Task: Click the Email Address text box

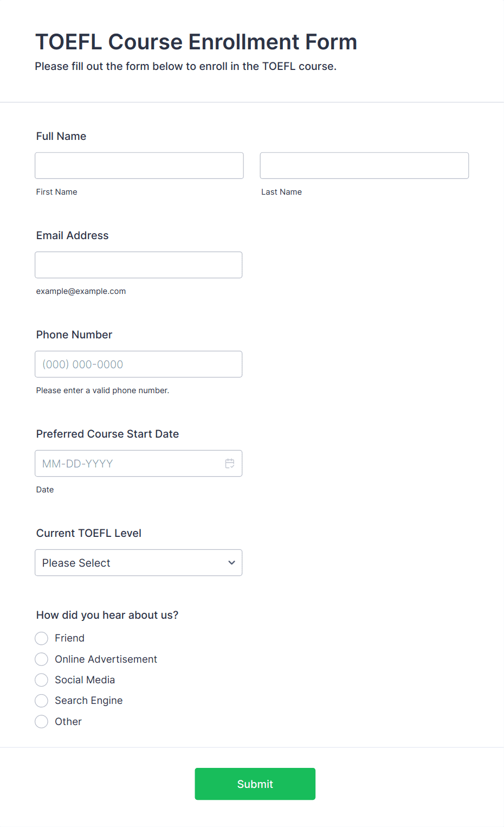Action: point(139,265)
